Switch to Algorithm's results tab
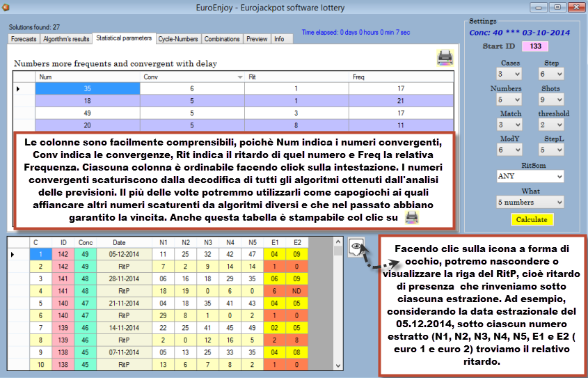The image size is (588, 378). pos(66,39)
